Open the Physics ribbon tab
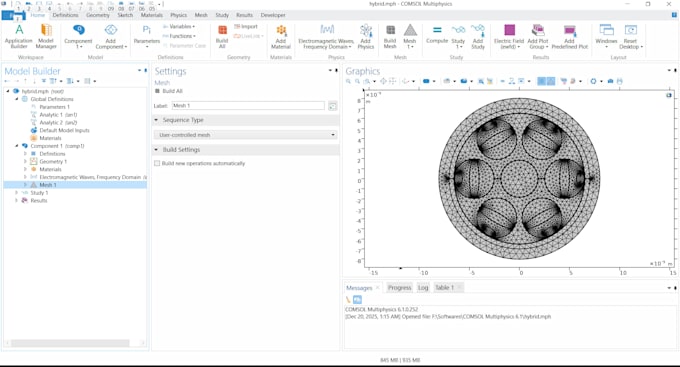The width and height of the screenshot is (680, 367). pos(178,15)
